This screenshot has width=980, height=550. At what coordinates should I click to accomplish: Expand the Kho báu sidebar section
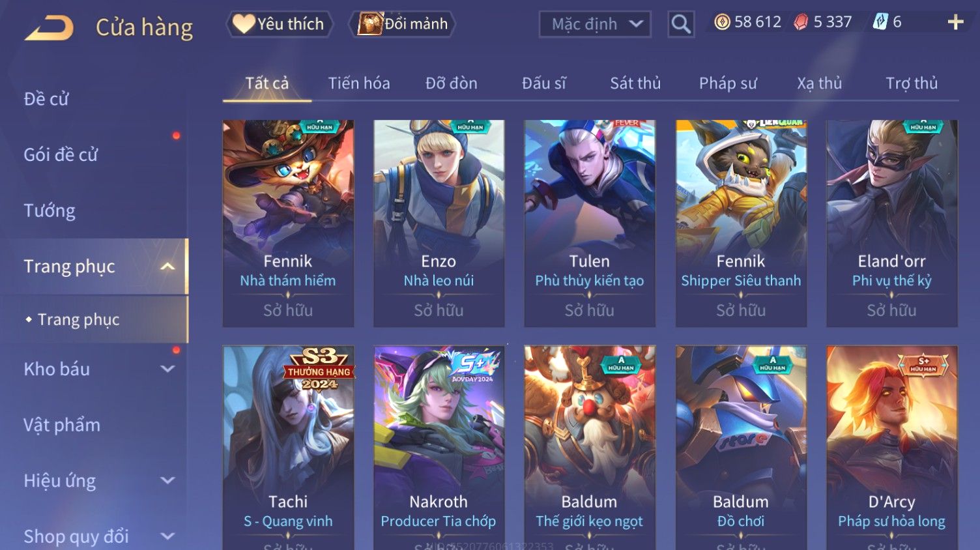coord(167,369)
